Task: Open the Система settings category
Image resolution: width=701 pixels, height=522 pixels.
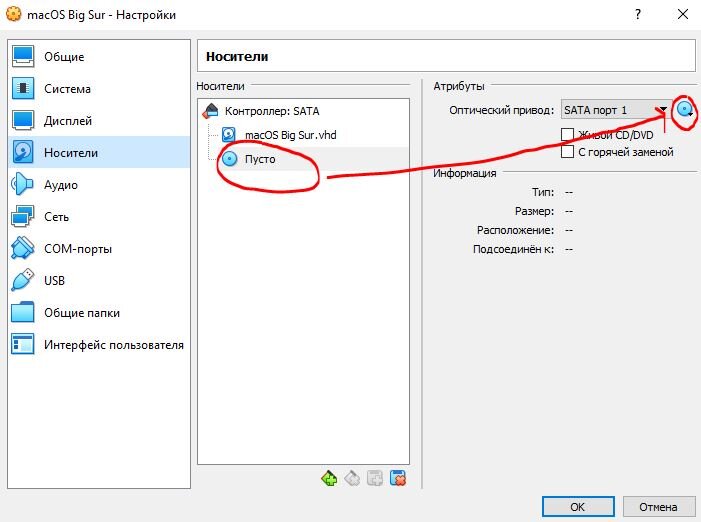Action: (99, 88)
